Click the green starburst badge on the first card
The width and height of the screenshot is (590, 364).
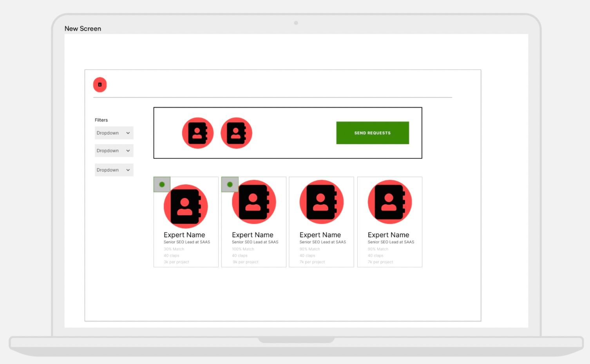(161, 184)
